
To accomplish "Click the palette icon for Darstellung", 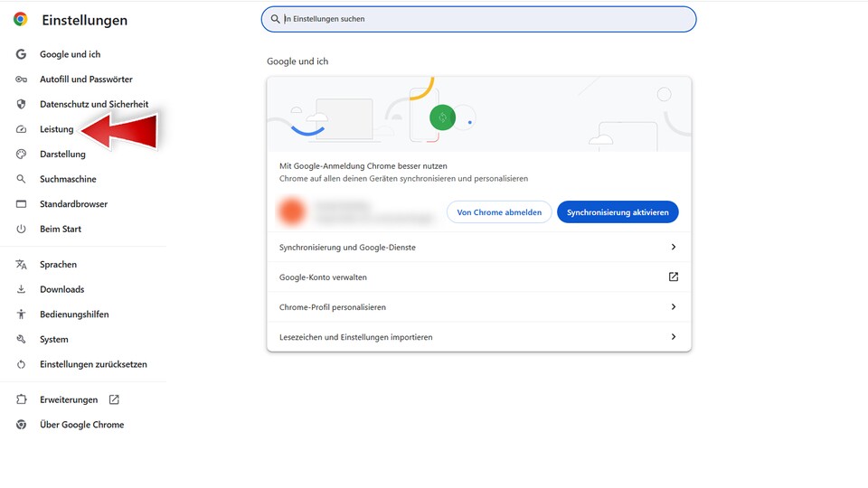I will point(21,155).
